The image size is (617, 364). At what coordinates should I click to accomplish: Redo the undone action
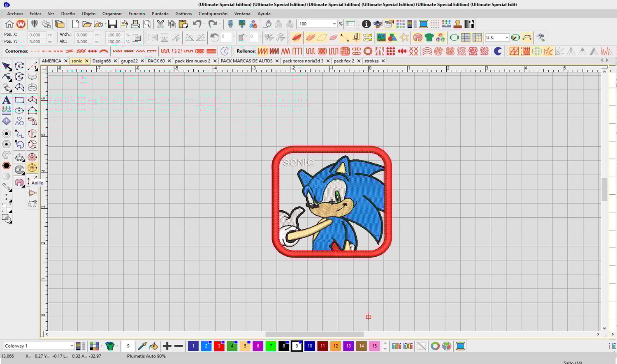pyautogui.click(x=213, y=24)
